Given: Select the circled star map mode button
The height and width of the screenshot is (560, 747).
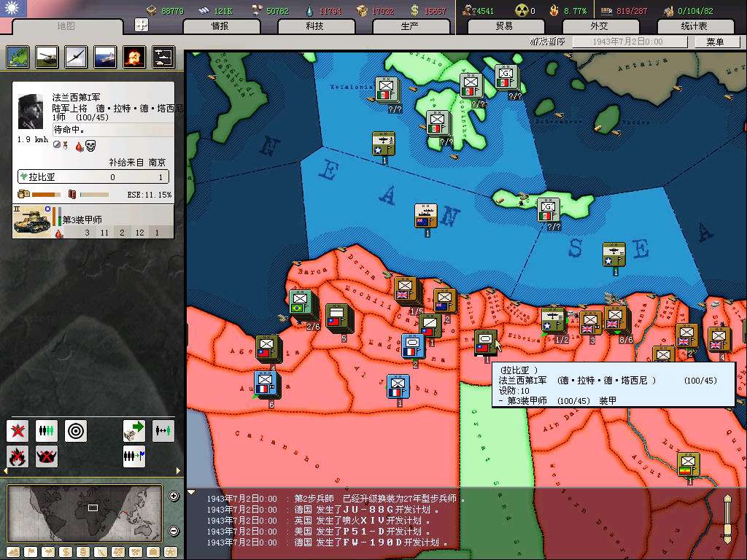Looking at the screenshot, I should [x=171, y=553].
